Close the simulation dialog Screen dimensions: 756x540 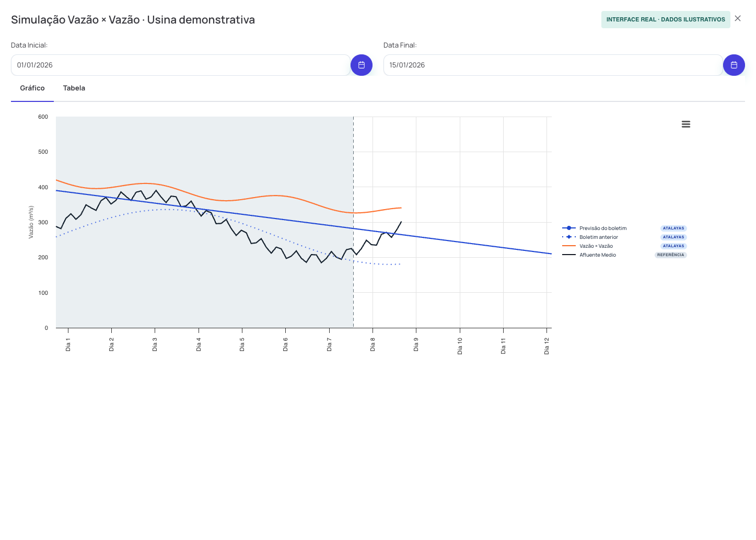pos(738,18)
